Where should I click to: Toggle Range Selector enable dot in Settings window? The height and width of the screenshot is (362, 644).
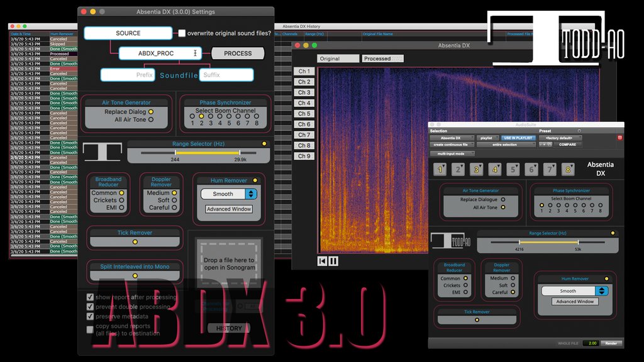point(264,144)
